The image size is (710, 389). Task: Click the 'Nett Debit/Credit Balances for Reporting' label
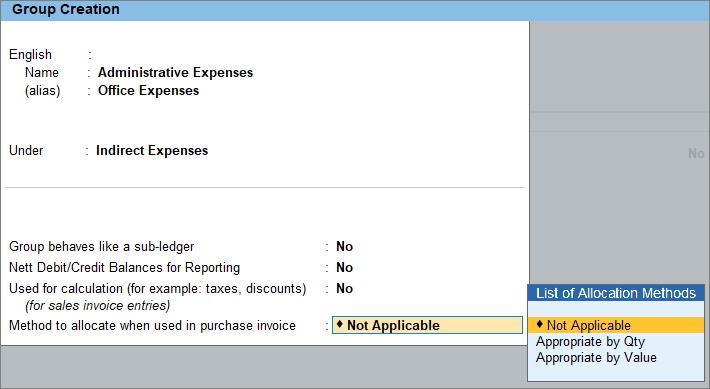point(124,268)
